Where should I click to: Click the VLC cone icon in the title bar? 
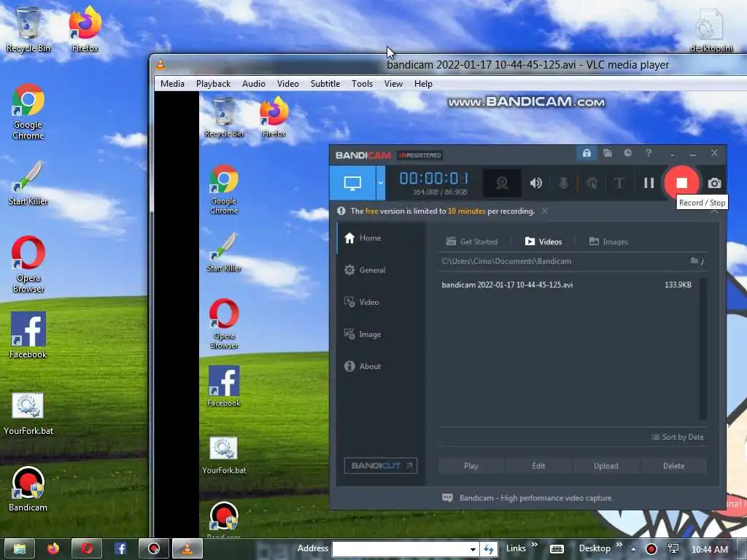click(x=160, y=65)
